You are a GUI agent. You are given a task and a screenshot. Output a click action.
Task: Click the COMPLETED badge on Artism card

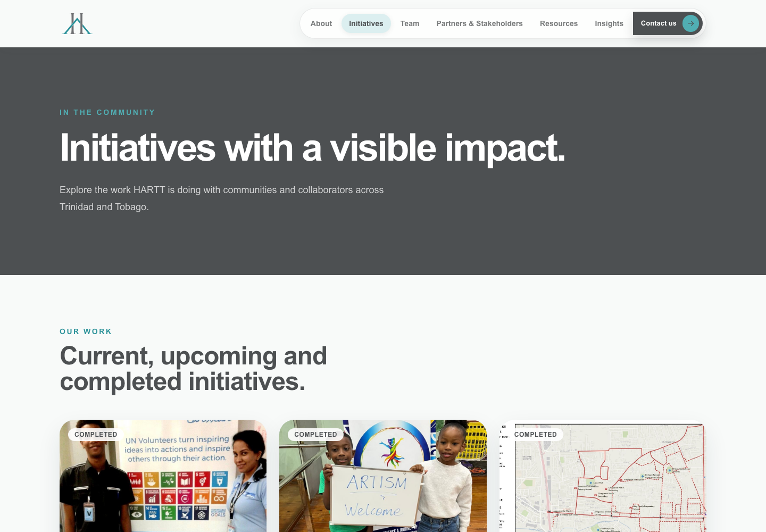point(315,435)
